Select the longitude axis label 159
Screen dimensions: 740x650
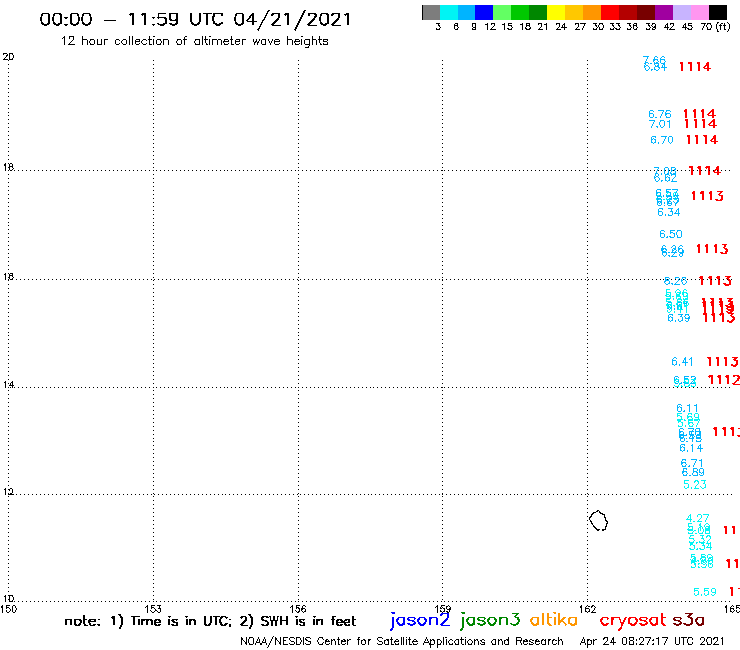point(442,609)
